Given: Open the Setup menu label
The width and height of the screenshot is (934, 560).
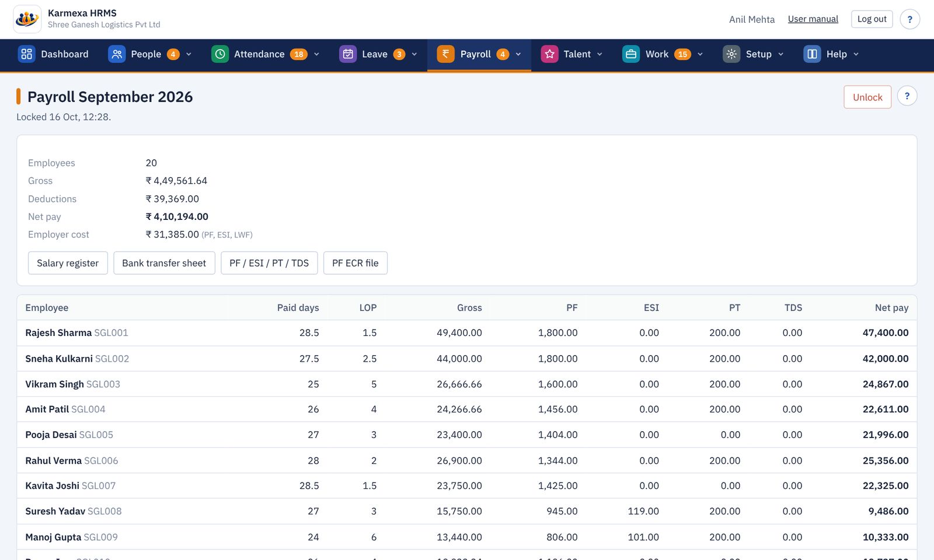Looking at the screenshot, I should (758, 54).
